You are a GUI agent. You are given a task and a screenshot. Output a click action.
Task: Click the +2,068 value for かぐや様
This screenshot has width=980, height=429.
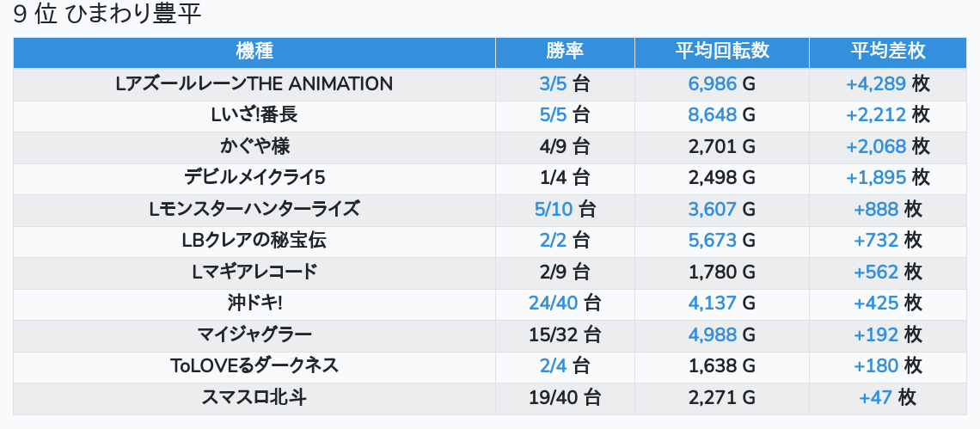(x=876, y=147)
